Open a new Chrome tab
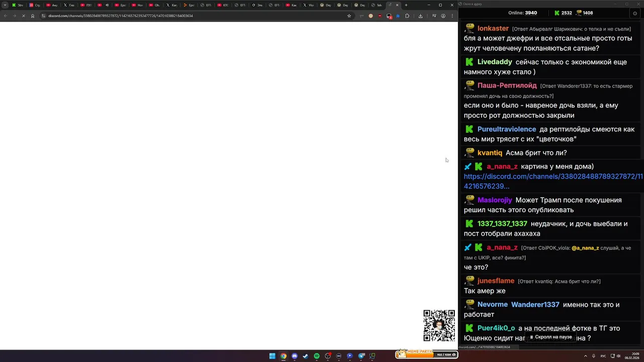 pos(407,5)
